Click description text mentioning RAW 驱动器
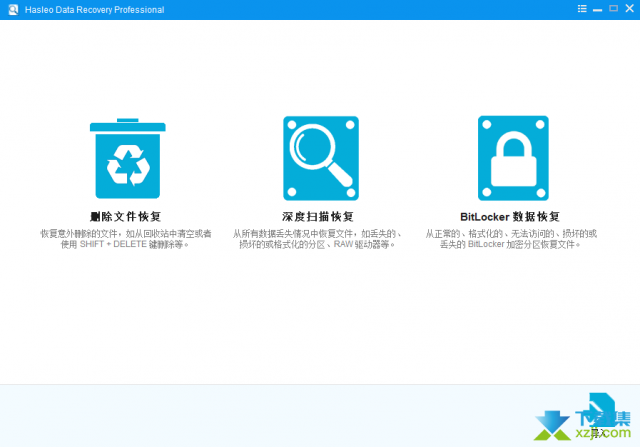Screen dimensions: 640x447 pos(318,239)
